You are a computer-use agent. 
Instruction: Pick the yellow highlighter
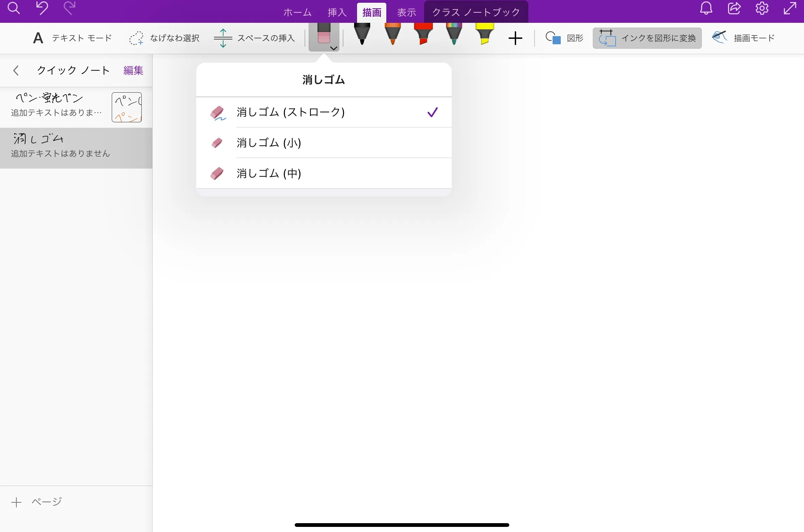tap(484, 36)
